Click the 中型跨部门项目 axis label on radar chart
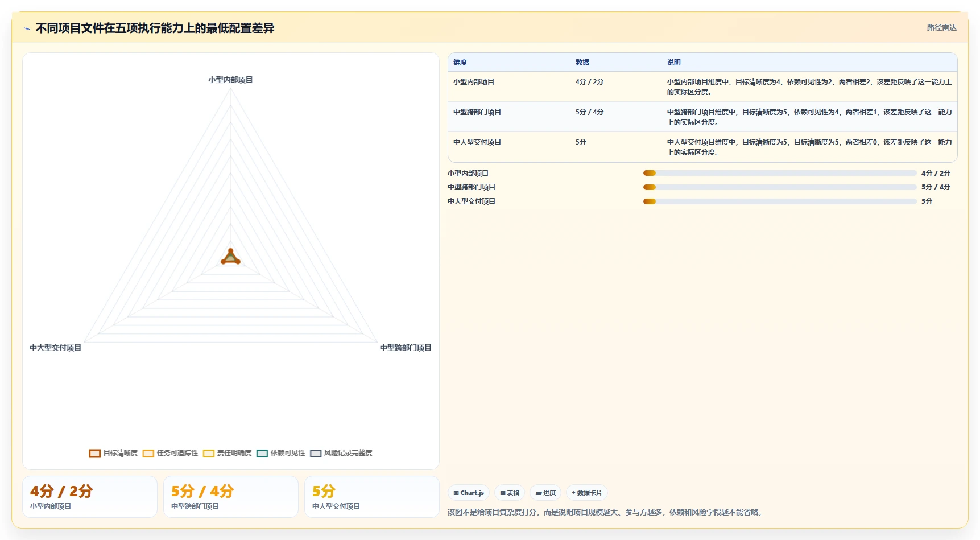 tap(406, 348)
